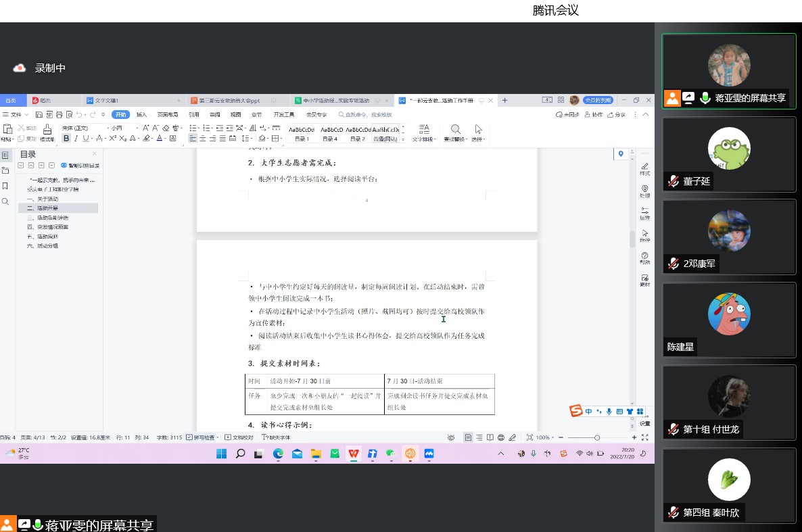Image resolution: width=802 pixels, height=532 pixels.
Task: Toggle italic formatting in the ribbon
Action: (x=76, y=139)
